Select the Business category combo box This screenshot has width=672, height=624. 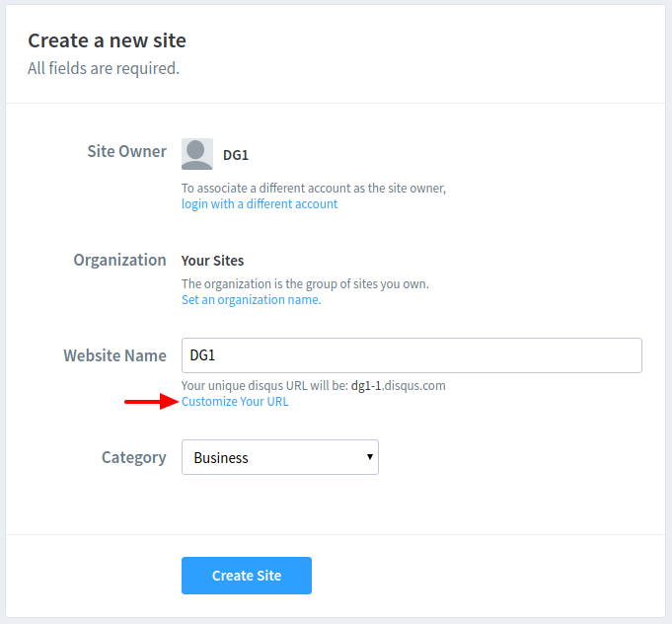[x=280, y=457]
